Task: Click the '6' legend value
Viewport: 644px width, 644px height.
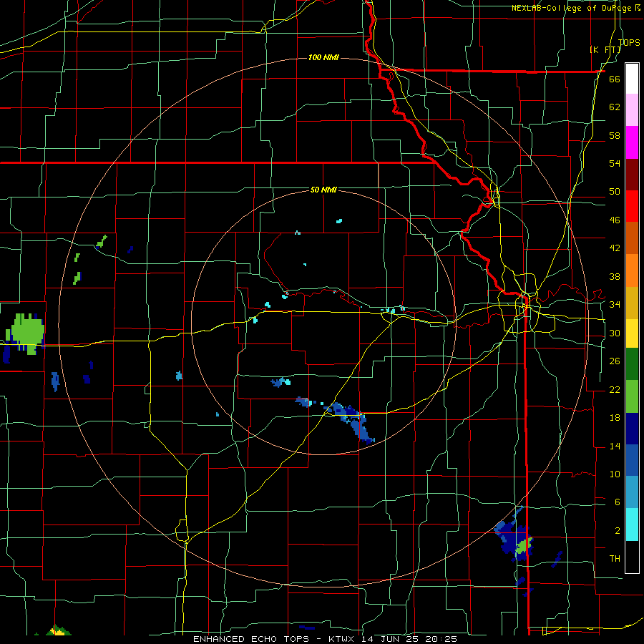Action: pos(617,502)
